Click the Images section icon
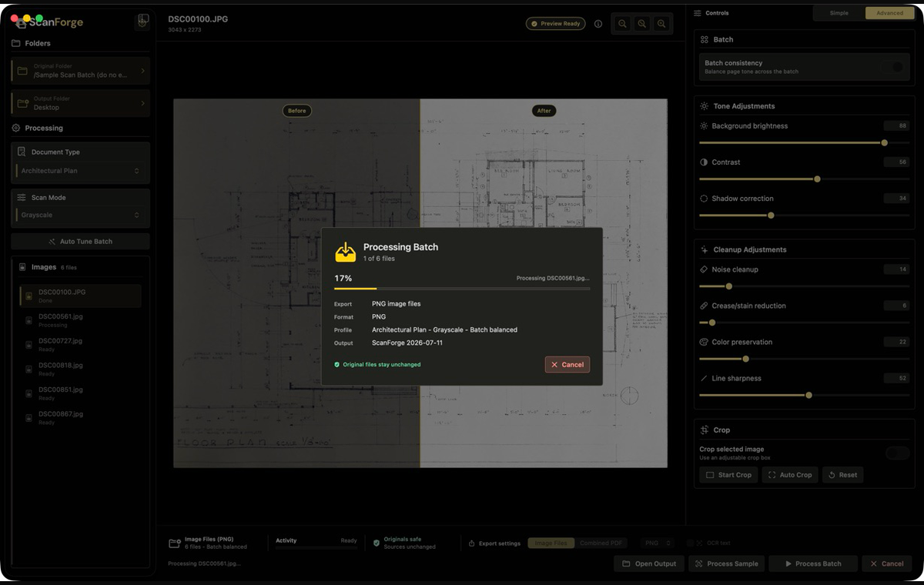This screenshot has width=924, height=585. [x=22, y=266]
